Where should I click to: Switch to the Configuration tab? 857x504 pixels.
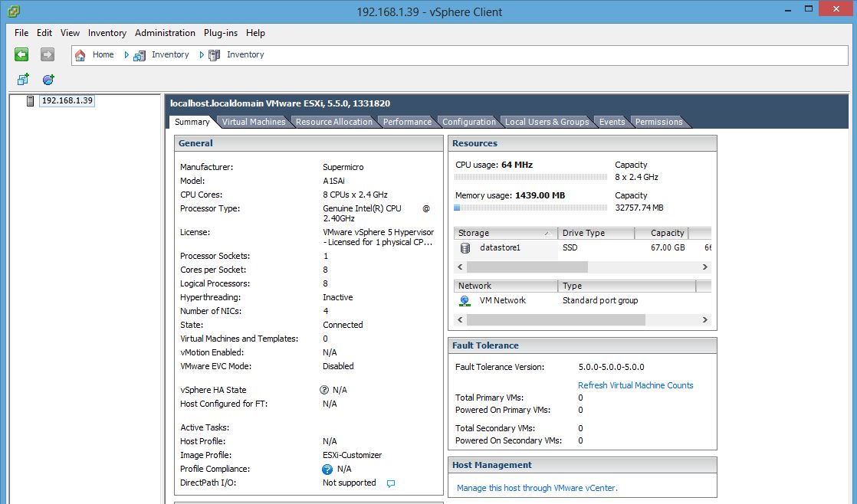[468, 122]
